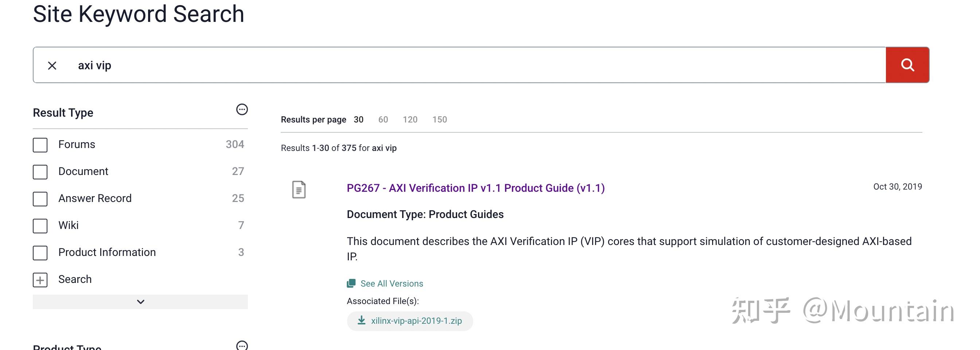The image size is (980, 350).
Task: Tick the Answer Record checkbox
Action: [40, 199]
